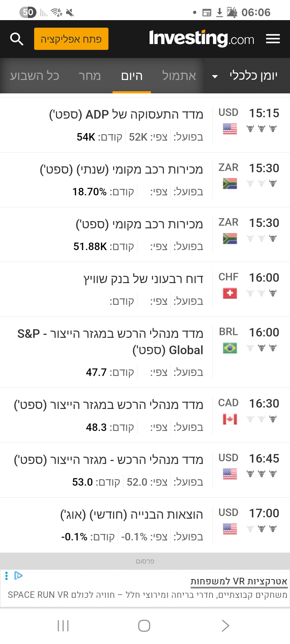Click the Investing.com logo

click(x=201, y=39)
